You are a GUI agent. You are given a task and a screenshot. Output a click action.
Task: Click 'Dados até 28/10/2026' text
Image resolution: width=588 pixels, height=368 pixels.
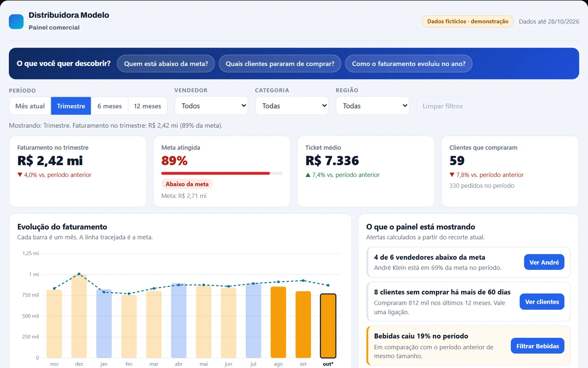click(549, 21)
